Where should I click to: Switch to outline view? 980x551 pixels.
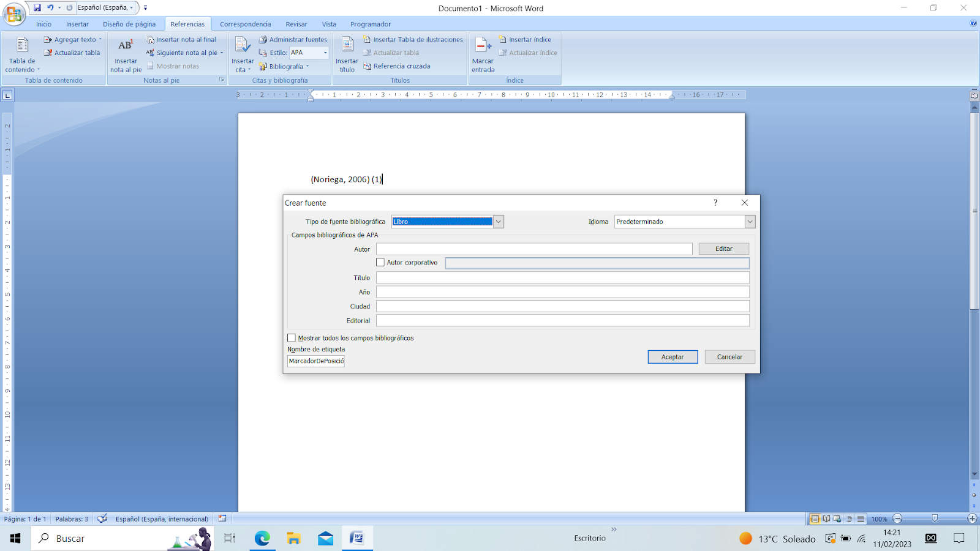tap(849, 519)
